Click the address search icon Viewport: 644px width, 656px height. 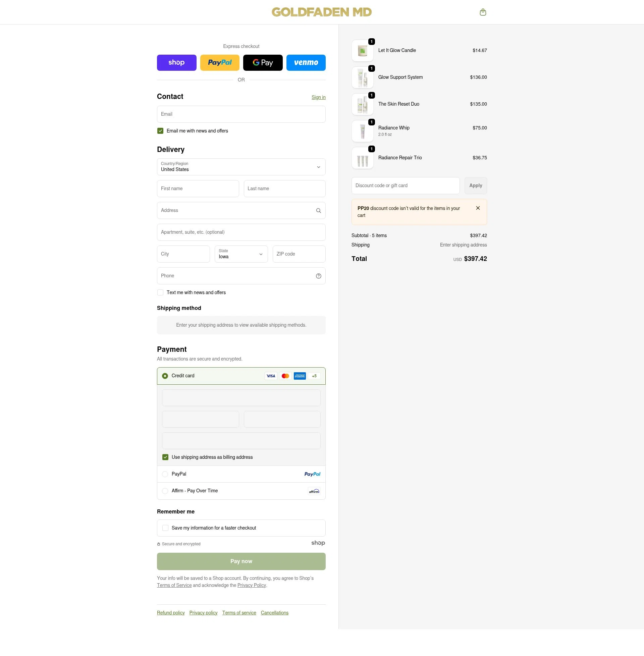tap(318, 210)
